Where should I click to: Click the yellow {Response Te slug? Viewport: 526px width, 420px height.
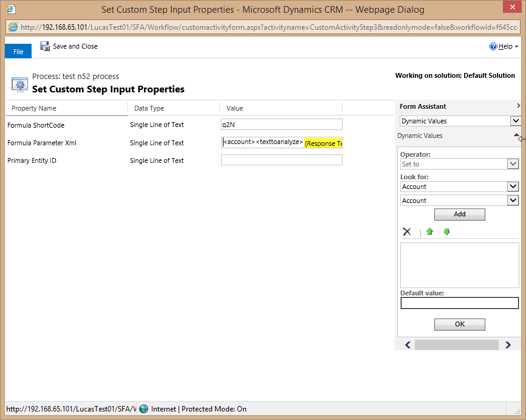(x=323, y=143)
